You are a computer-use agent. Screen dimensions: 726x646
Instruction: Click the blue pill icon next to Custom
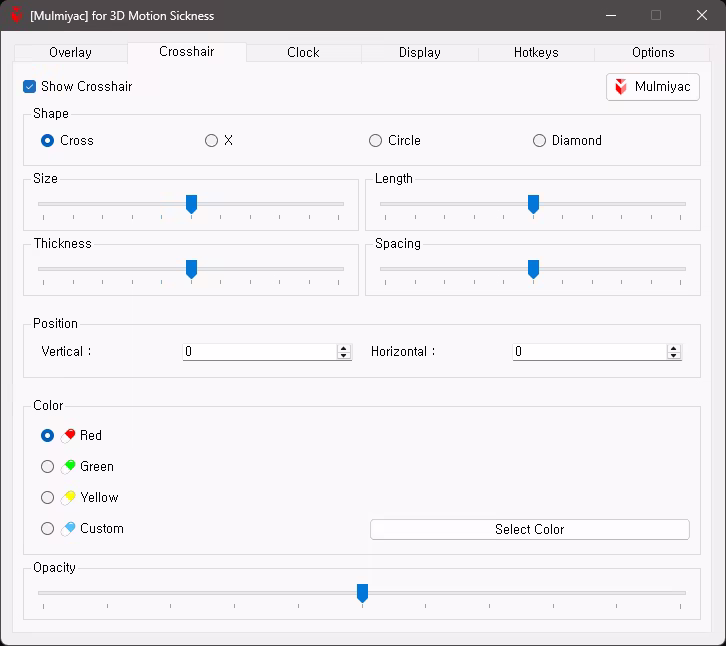(x=68, y=529)
